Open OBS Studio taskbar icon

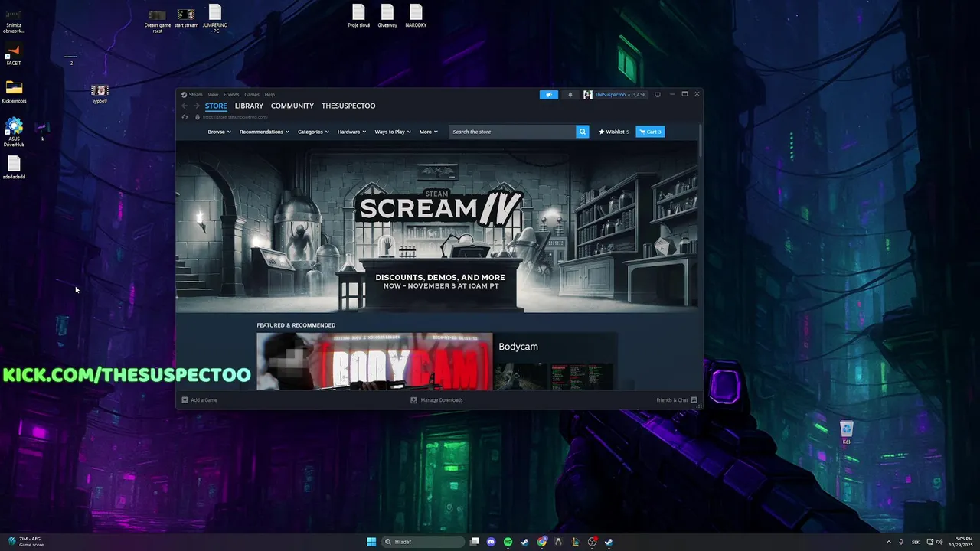(592, 542)
